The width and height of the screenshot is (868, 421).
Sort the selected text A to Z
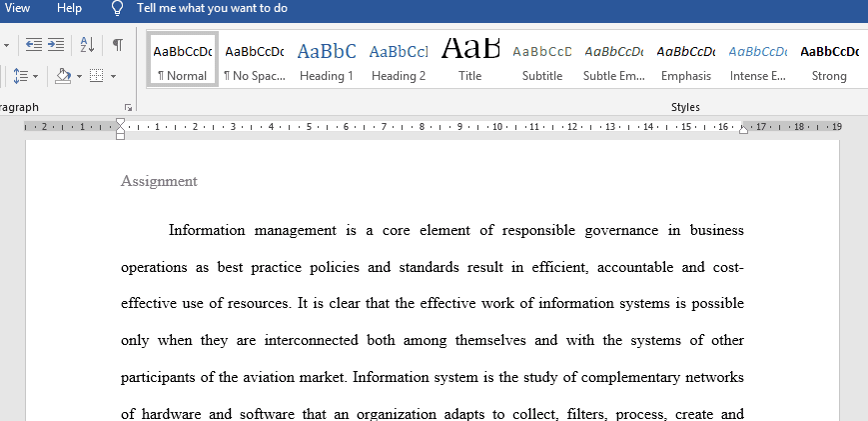[x=87, y=44]
